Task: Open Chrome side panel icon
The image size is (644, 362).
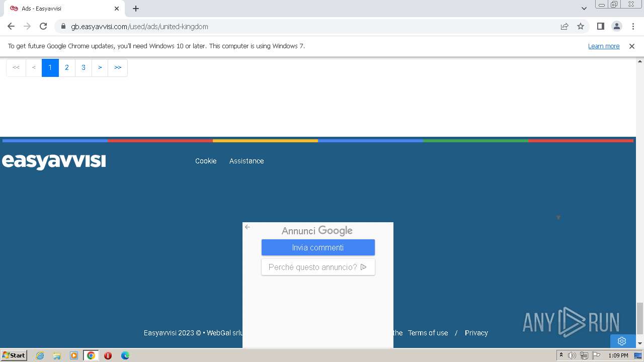Action: coord(600,26)
